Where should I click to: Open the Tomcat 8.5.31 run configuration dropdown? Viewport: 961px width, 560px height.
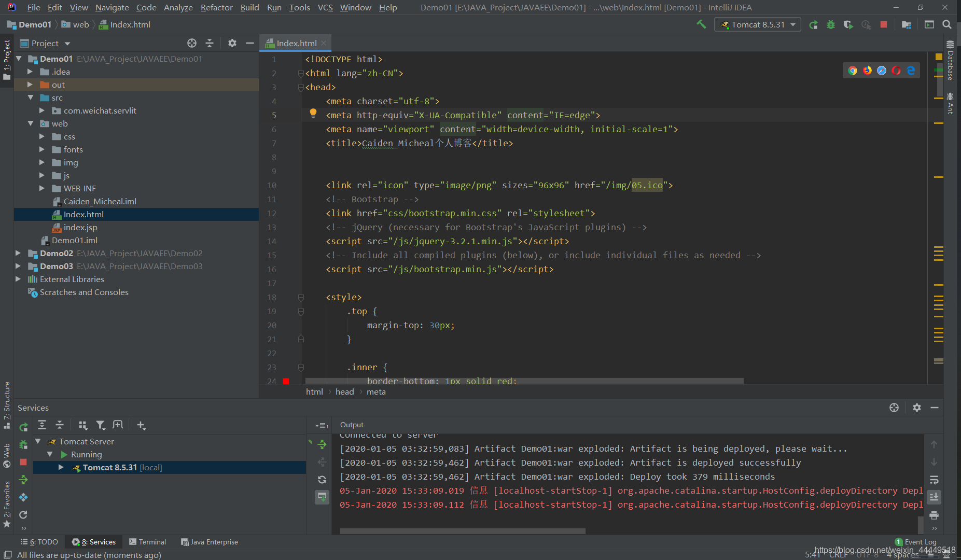point(758,24)
